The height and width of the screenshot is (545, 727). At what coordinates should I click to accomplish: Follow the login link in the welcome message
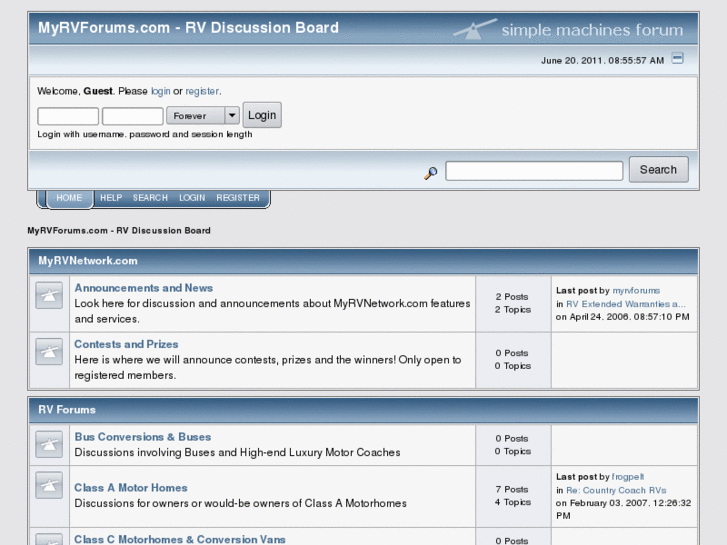(160, 91)
